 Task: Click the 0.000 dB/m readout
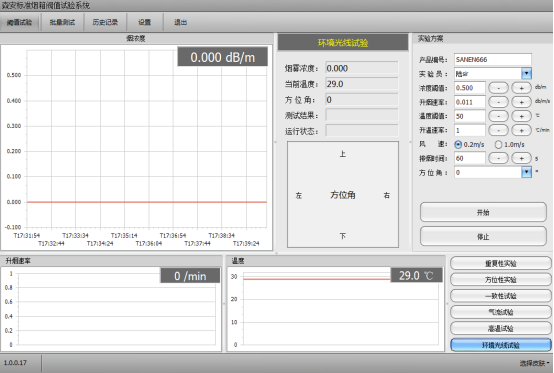pos(223,57)
